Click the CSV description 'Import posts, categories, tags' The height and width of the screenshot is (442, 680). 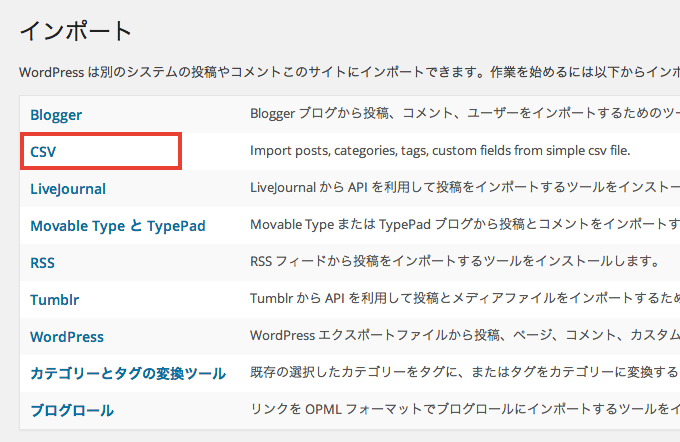coord(440,151)
